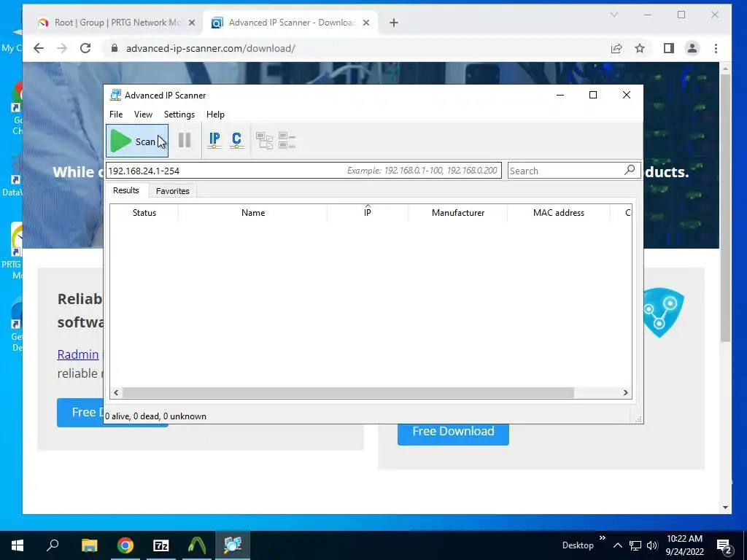Viewport: 747px width, 560px height.
Task: Open the Help menu
Action: click(x=215, y=114)
